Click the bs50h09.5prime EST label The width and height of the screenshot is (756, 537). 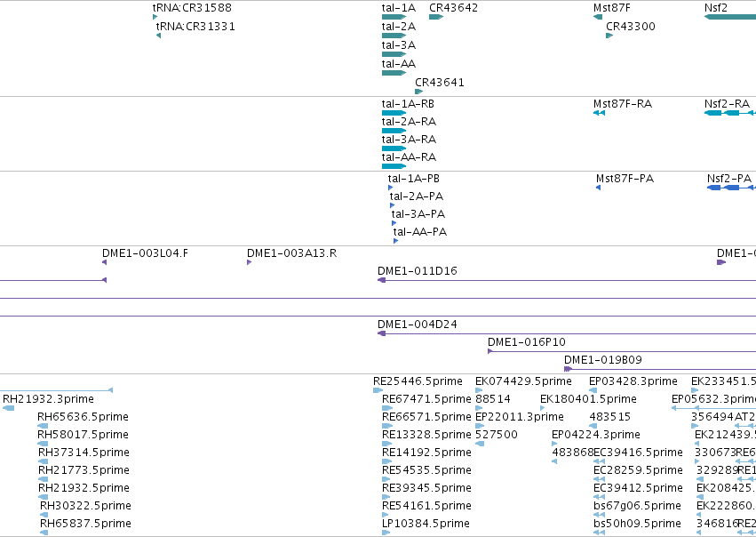click(x=637, y=525)
